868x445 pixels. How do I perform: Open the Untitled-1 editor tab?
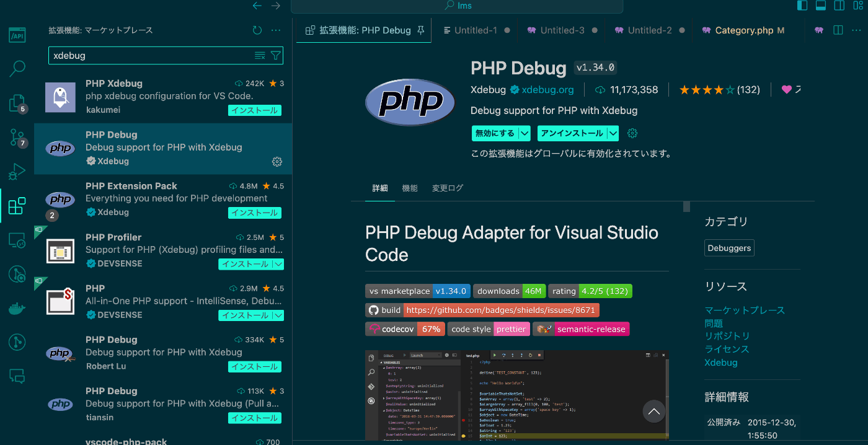coord(476,30)
